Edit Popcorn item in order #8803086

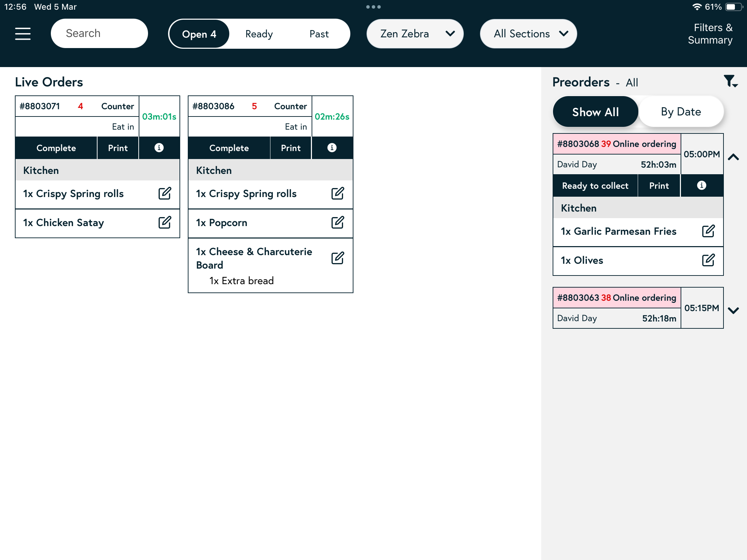point(338,223)
